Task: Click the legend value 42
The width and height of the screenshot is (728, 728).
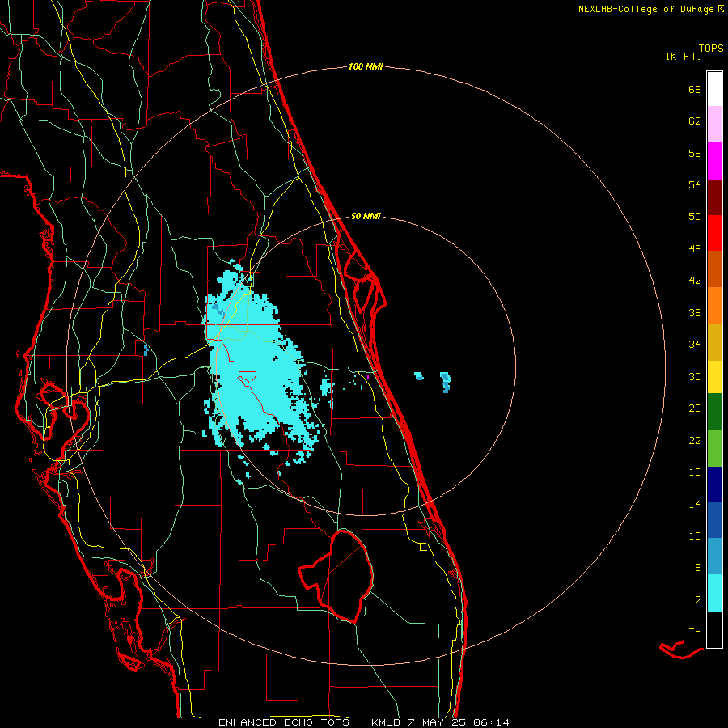Action: pos(695,281)
